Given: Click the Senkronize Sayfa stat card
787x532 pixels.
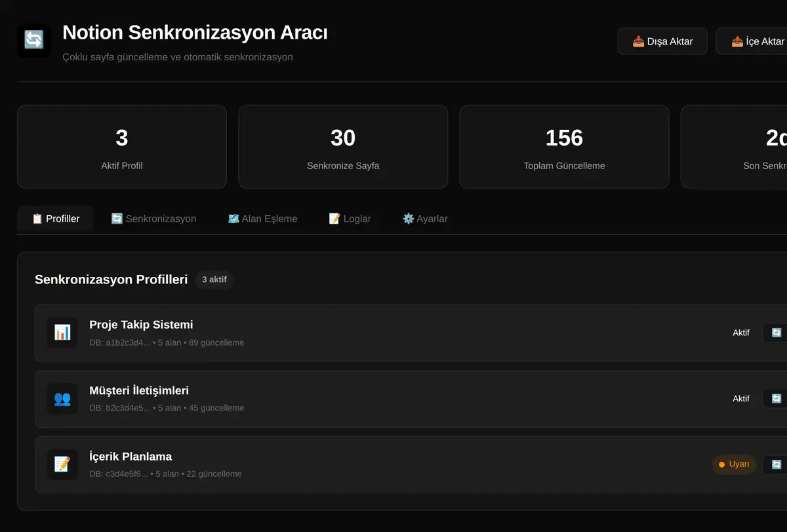Looking at the screenshot, I should tap(343, 147).
